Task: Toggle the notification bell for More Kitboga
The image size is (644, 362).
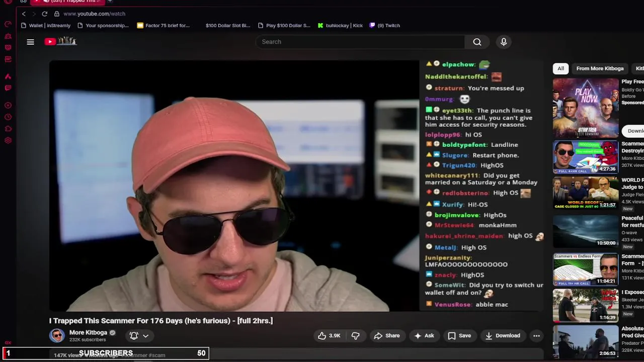Action: (x=134, y=336)
